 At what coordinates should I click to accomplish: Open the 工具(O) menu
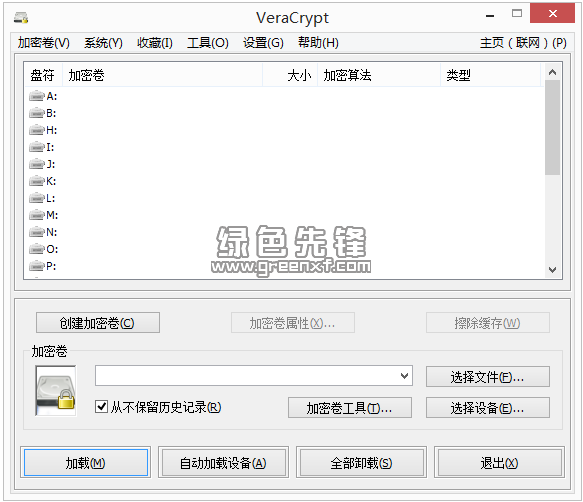click(207, 43)
